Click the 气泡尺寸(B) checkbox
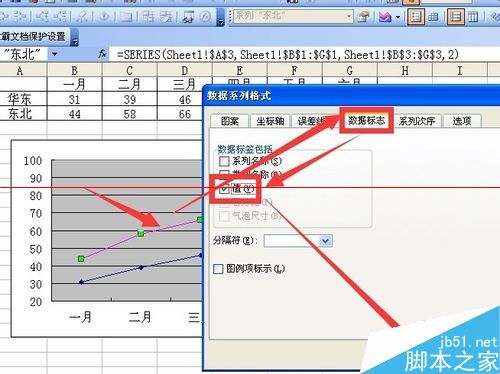 point(224,216)
